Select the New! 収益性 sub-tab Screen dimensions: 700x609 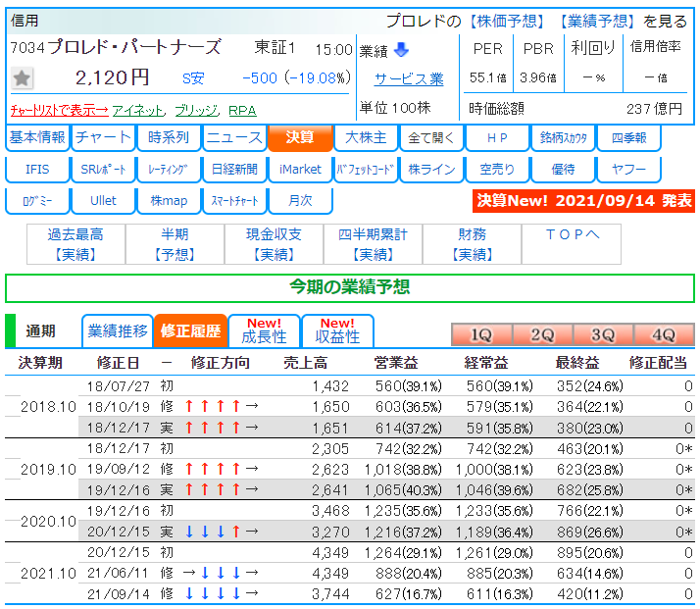(337, 331)
